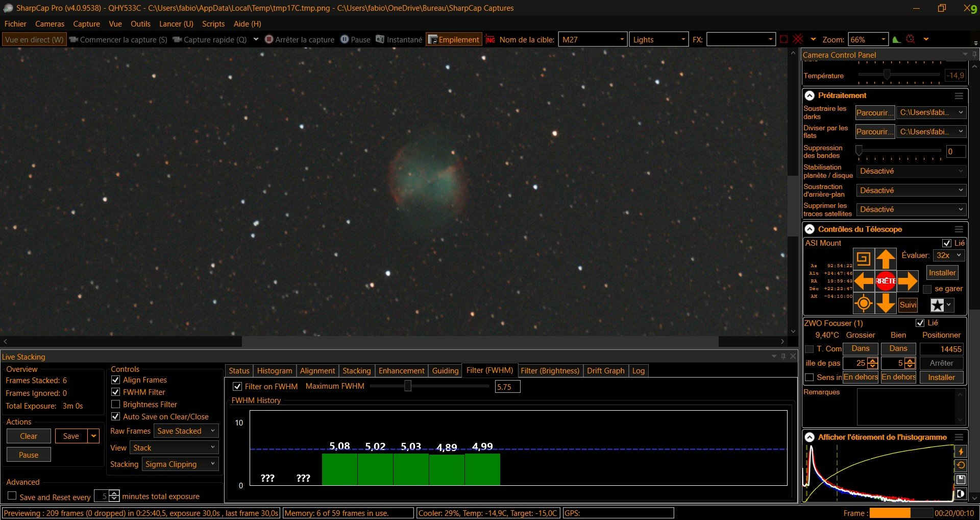The width and height of the screenshot is (980, 520).
Task: Open the Scripts menu
Action: point(213,24)
